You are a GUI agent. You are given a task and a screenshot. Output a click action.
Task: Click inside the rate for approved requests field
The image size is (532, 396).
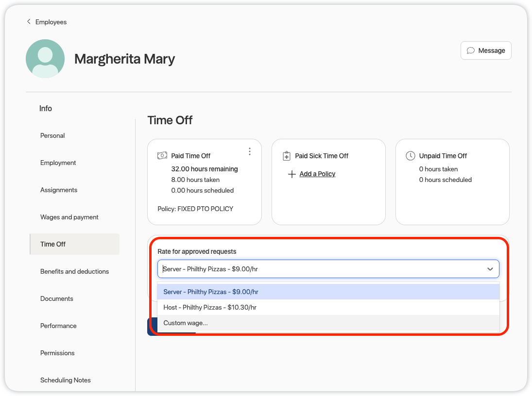click(321, 269)
